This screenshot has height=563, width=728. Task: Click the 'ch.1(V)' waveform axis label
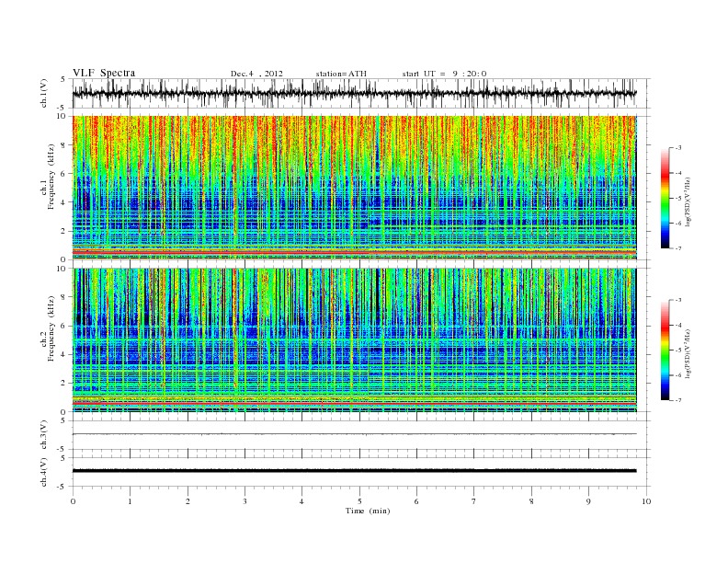(x=44, y=93)
